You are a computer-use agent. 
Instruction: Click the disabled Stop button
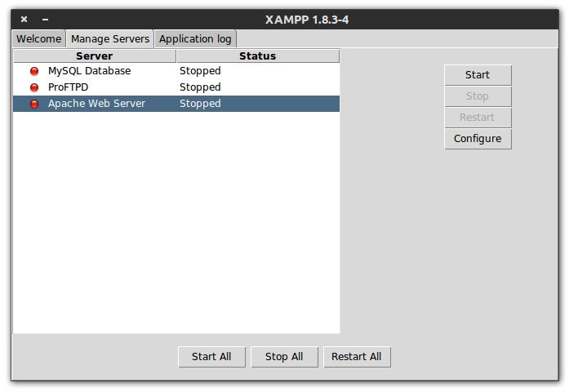[x=478, y=96]
